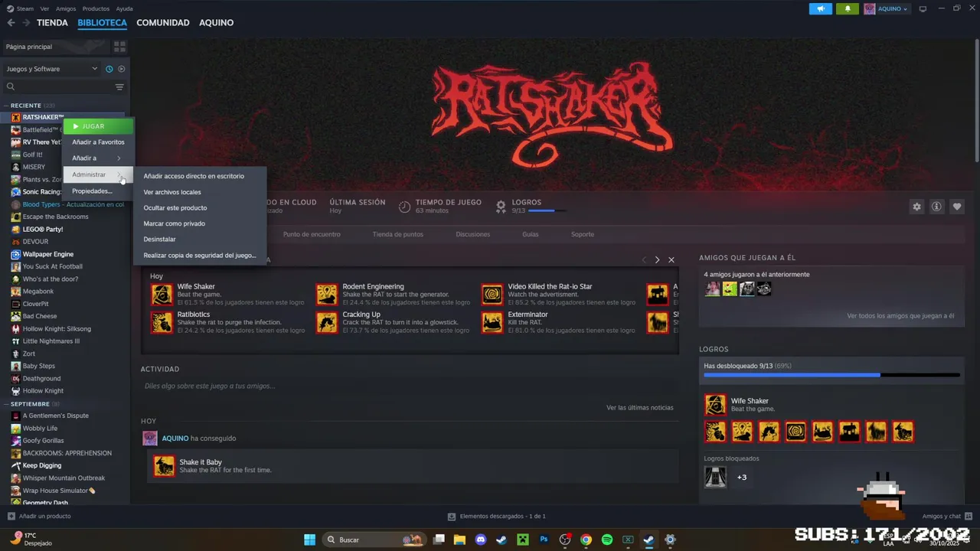Open the Soporte tab
980x551 pixels.
click(x=583, y=234)
